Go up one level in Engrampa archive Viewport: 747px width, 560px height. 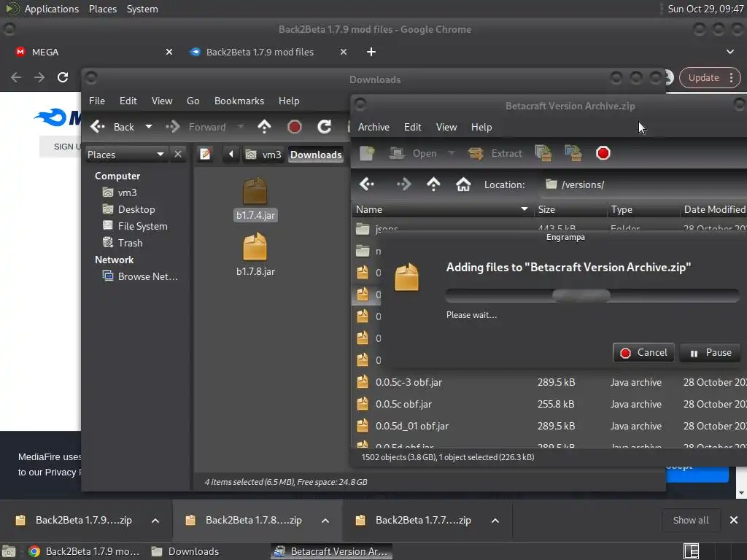(433, 184)
